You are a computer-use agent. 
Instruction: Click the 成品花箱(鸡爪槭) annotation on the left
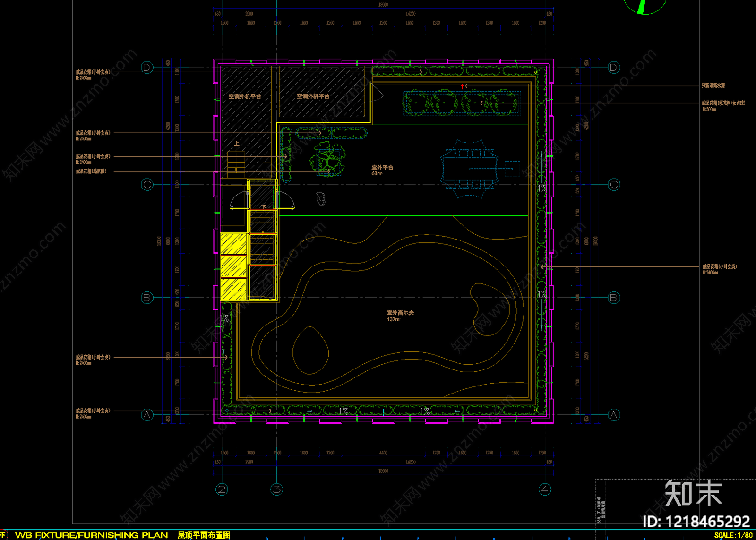tap(91, 171)
